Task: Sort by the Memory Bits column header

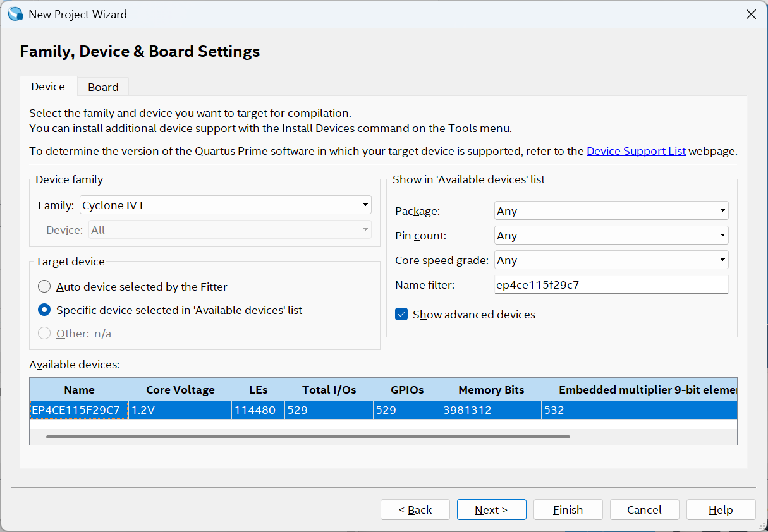Action: [491, 390]
